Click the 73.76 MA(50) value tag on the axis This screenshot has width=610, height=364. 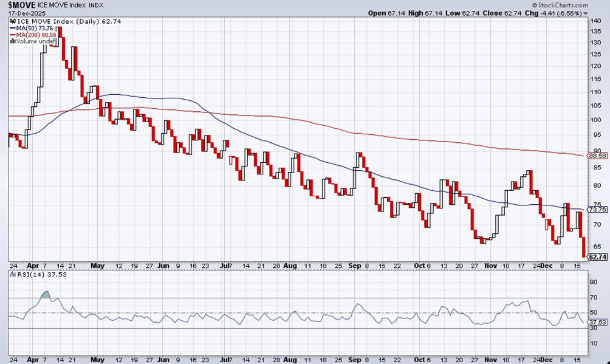(597, 210)
